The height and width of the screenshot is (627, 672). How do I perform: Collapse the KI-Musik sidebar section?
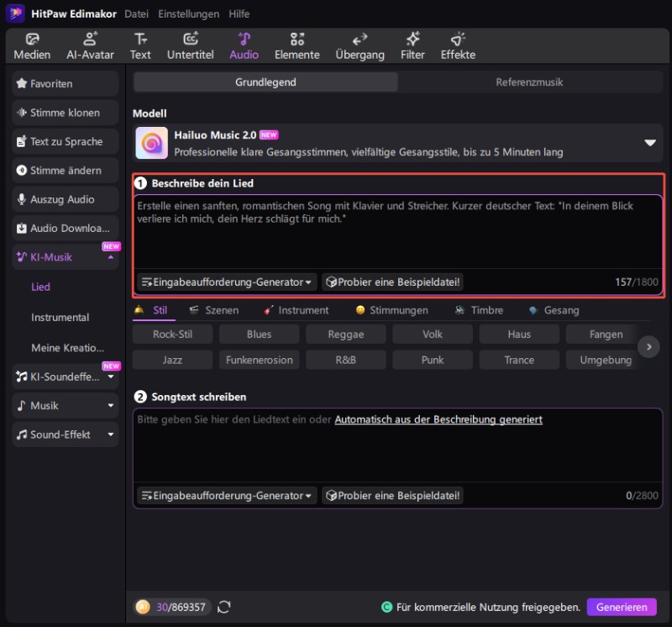click(110, 258)
